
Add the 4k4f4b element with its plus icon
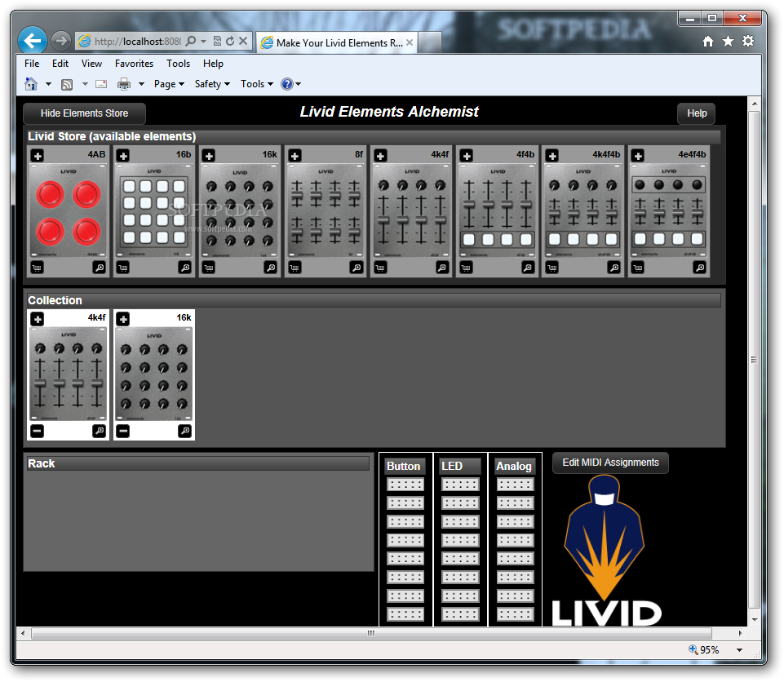tap(552, 156)
